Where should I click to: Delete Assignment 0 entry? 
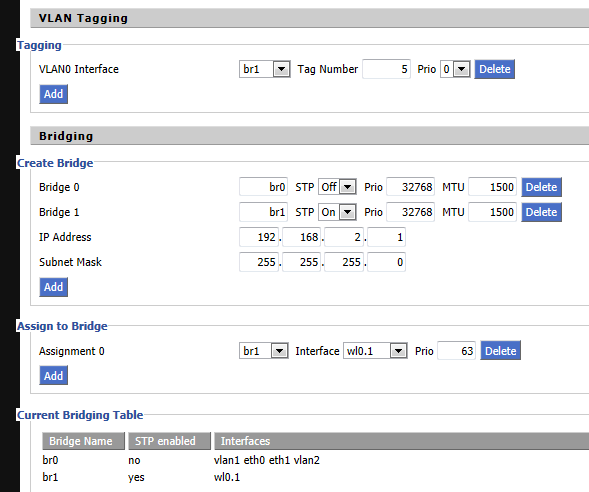501,351
